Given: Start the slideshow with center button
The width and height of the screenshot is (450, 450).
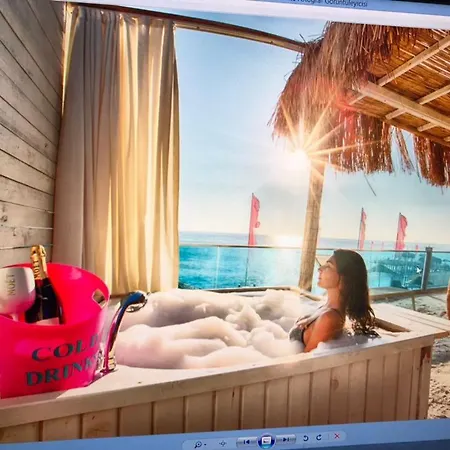Looking at the screenshot, I should point(266,440).
